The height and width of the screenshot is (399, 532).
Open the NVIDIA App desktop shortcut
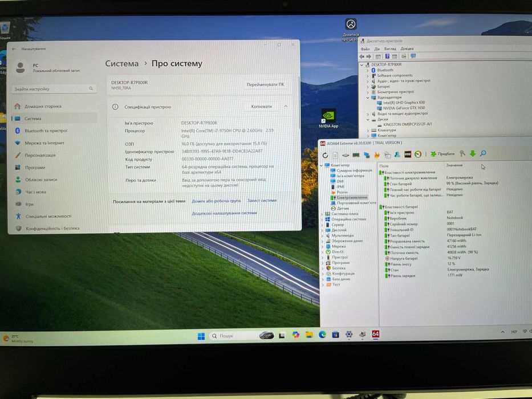click(x=328, y=119)
